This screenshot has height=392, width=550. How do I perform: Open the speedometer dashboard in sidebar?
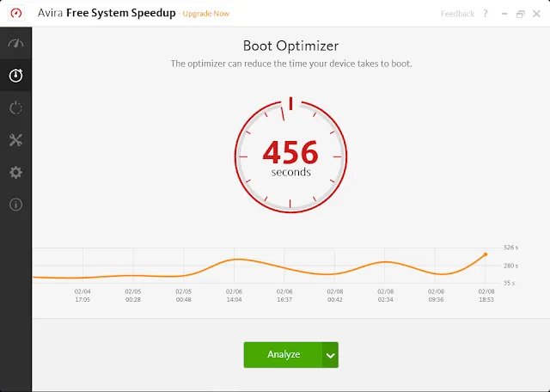[x=15, y=44]
